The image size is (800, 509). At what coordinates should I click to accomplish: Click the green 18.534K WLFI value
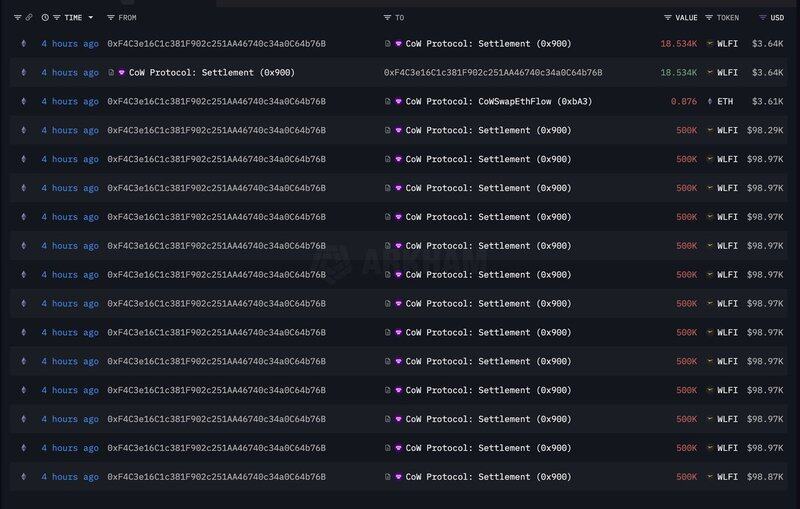coord(678,73)
